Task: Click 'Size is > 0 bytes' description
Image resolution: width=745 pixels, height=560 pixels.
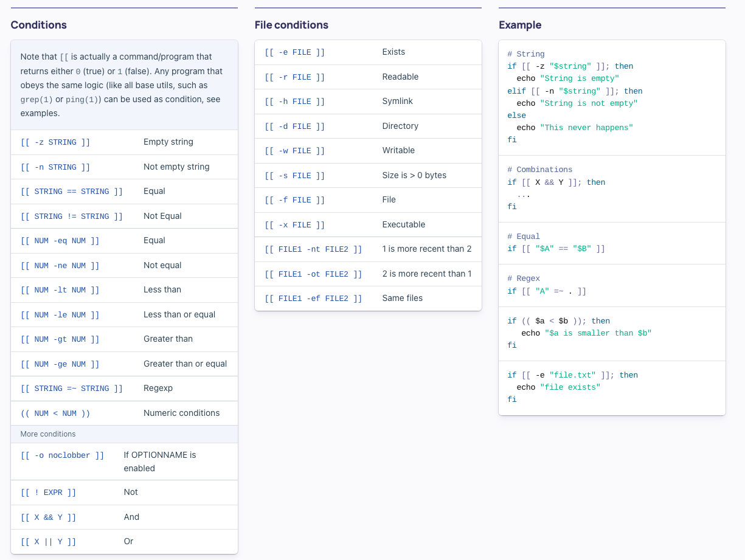Action: pyautogui.click(x=414, y=175)
